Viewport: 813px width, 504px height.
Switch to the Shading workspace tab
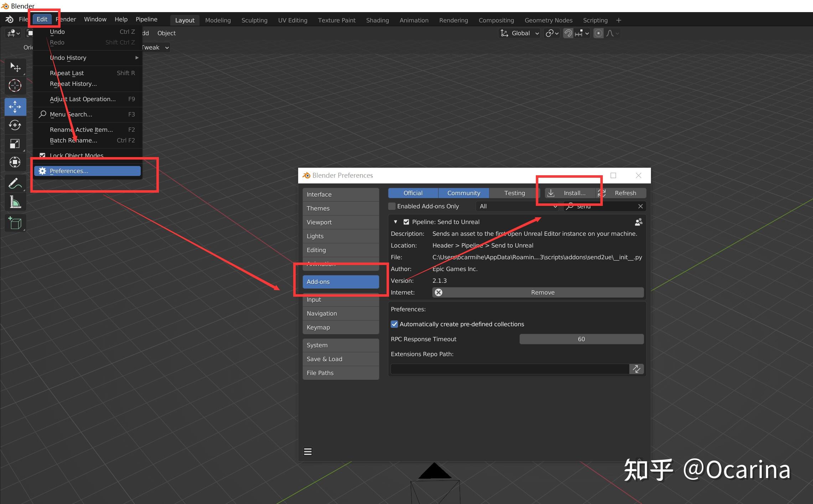[377, 20]
